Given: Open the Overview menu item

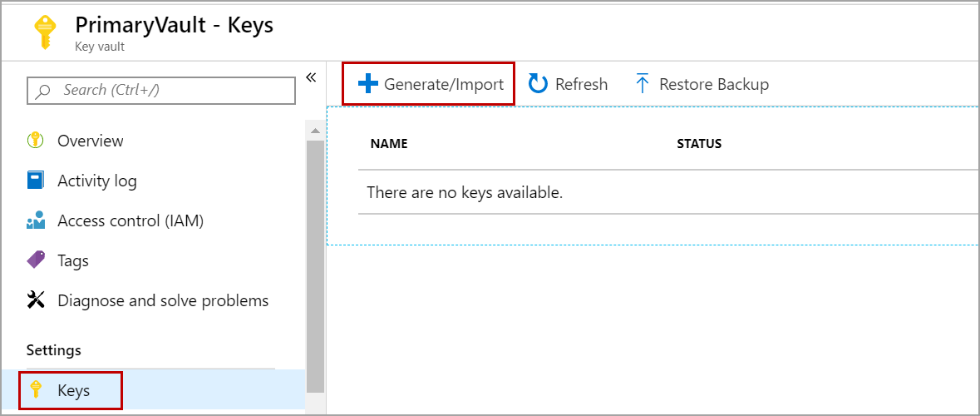Looking at the screenshot, I should tap(90, 141).
